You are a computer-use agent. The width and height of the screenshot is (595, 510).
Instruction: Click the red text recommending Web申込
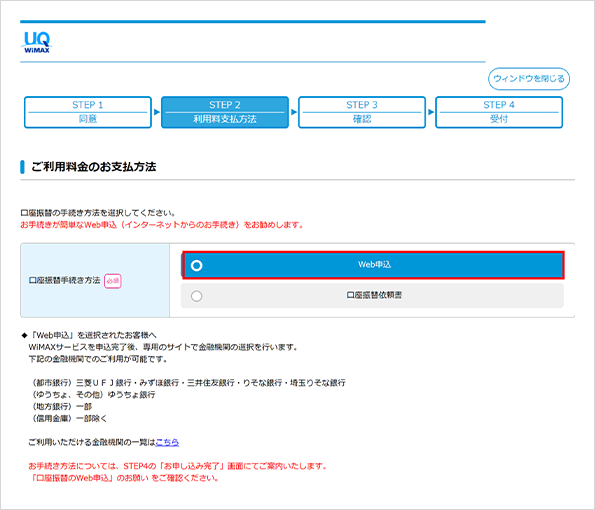point(162,225)
